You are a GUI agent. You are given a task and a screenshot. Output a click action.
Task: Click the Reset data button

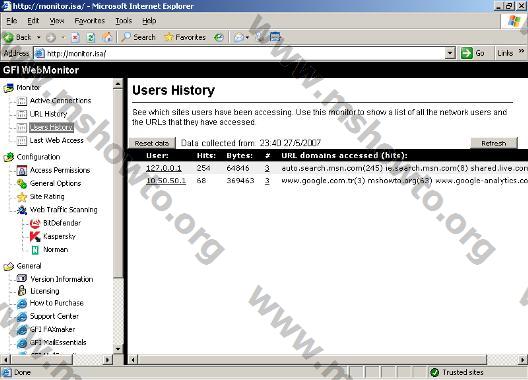[x=152, y=143]
